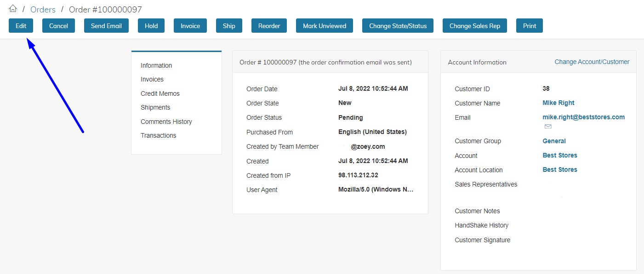
Task: Click the HandShake History label
Action: pyautogui.click(x=481, y=225)
